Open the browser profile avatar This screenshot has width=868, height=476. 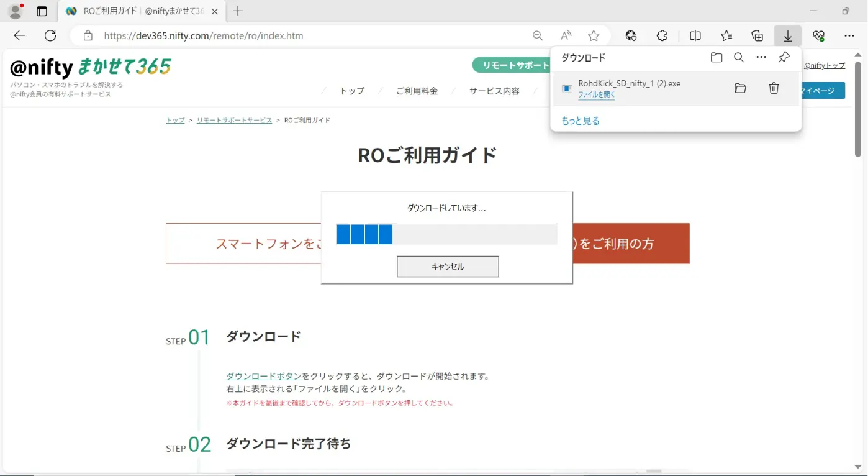click(16, 11)
